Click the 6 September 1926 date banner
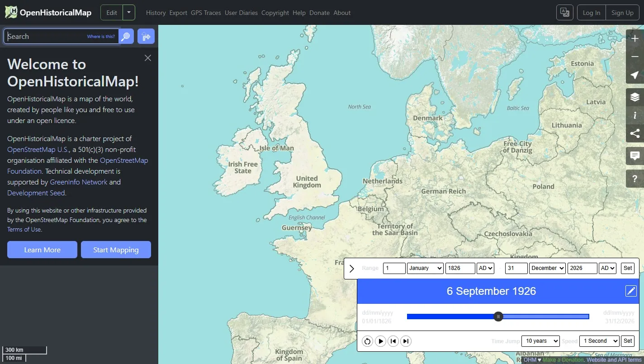This screenshot has height=364, width=644. pyautogui.click(x=491, y=291)
